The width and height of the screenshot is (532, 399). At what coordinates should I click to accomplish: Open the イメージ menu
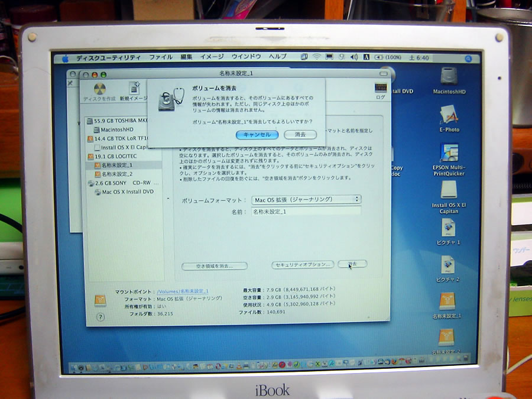[212, 57]
